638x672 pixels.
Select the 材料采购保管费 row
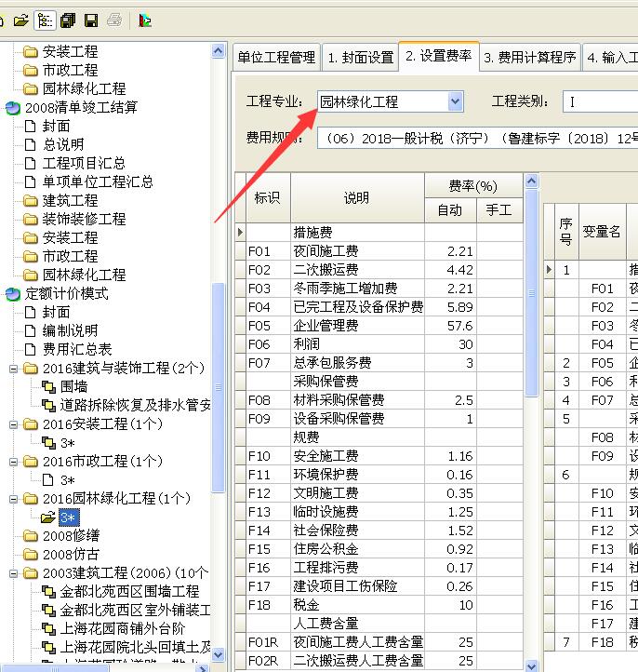tap(379, 400)
